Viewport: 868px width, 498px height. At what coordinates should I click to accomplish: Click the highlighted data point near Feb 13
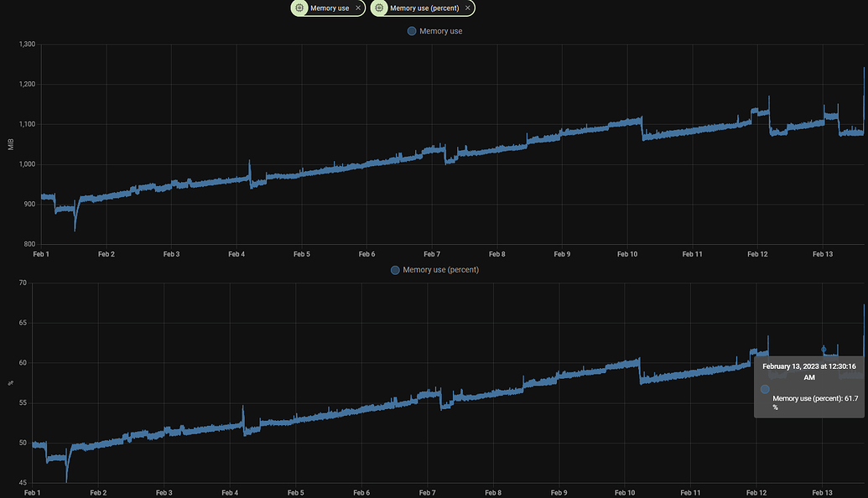tap(824, 349)
